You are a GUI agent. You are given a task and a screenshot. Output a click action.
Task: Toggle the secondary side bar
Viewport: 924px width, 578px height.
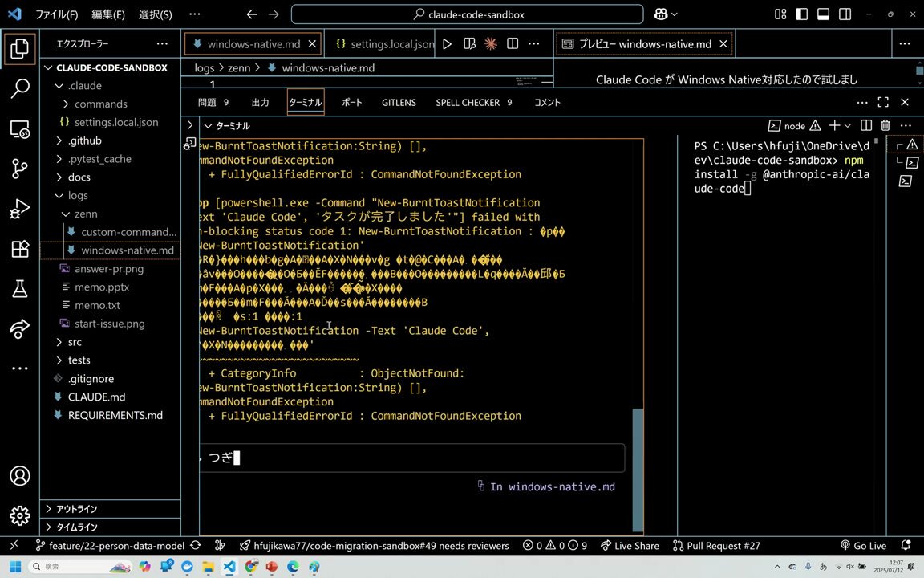coord(845,14)
